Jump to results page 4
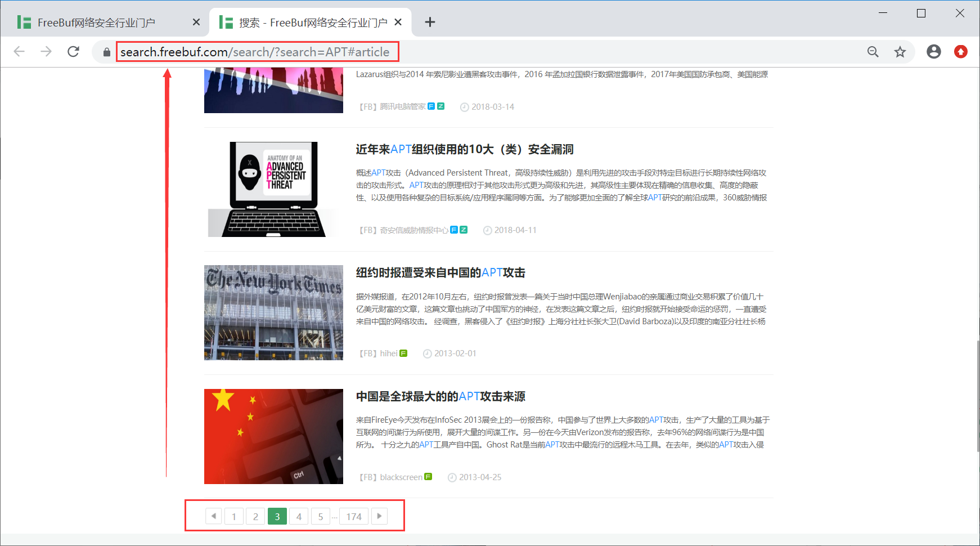Viewport: 980px width, 546px height. 299,516
